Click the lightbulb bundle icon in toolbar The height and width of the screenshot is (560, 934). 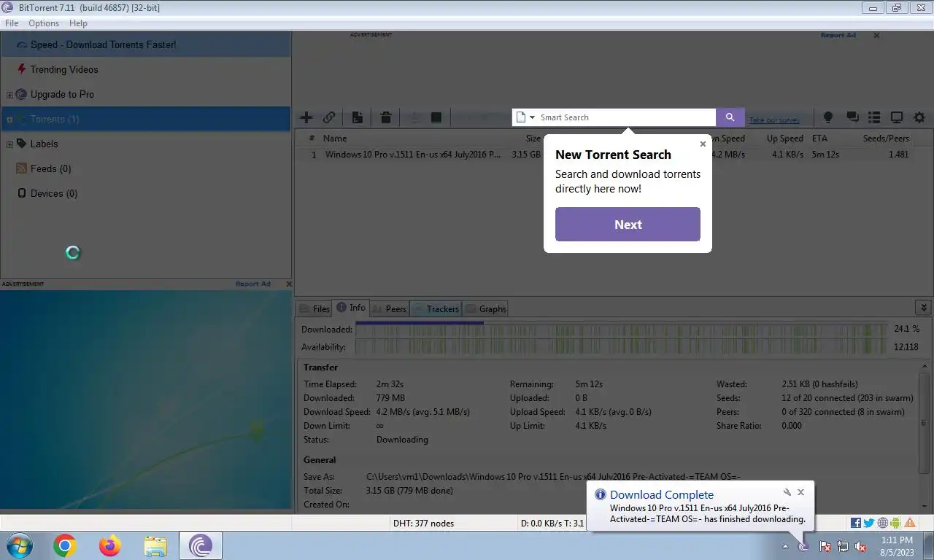click(x=828, y=117)
